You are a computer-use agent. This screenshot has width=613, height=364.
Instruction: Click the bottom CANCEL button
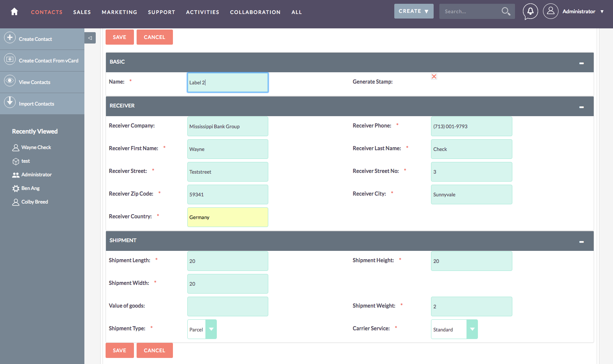coord(154,350)
